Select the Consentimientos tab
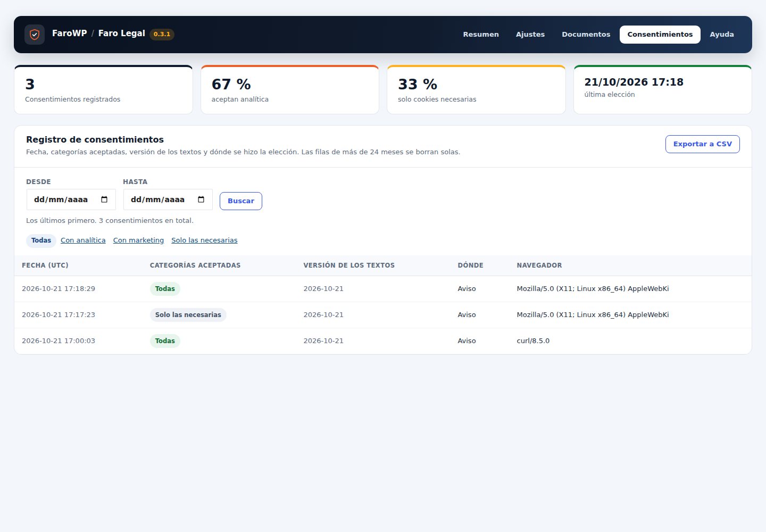766x532 pixels. point(660,35)
